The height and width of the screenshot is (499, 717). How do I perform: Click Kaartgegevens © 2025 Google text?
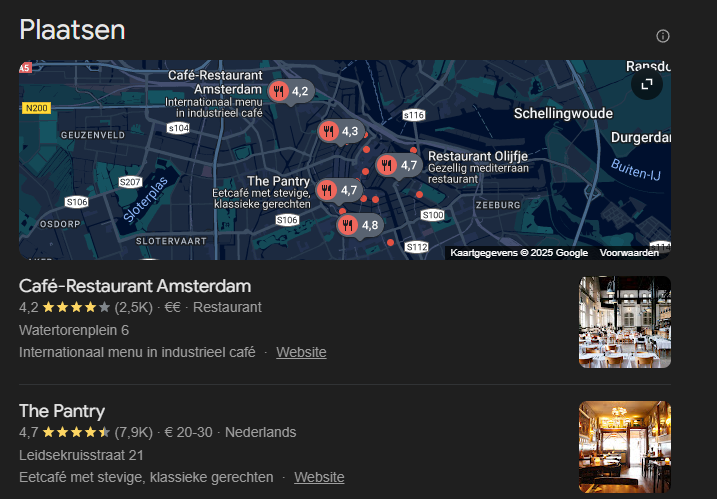pyautogui.click(x=519, y=253)
